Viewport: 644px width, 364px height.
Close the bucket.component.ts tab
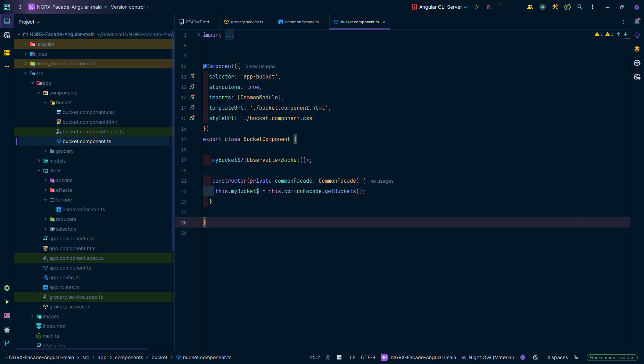point(384,22)
